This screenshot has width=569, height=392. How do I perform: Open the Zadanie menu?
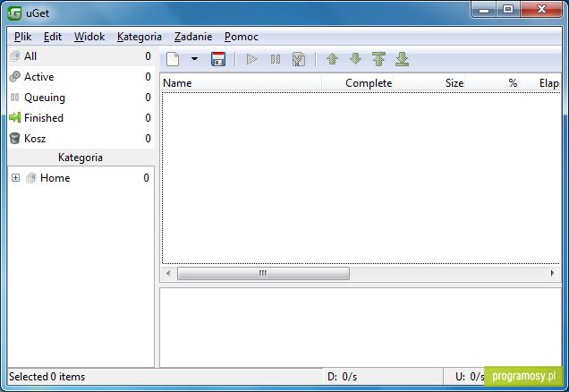(x=193, y=37)
